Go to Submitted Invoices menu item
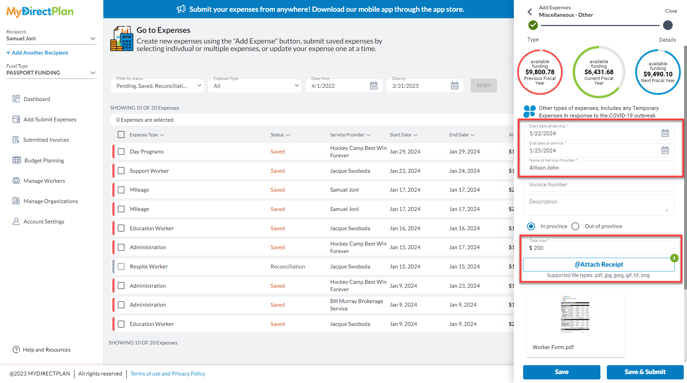Viewport: 687px width, 383px height. 46,140
